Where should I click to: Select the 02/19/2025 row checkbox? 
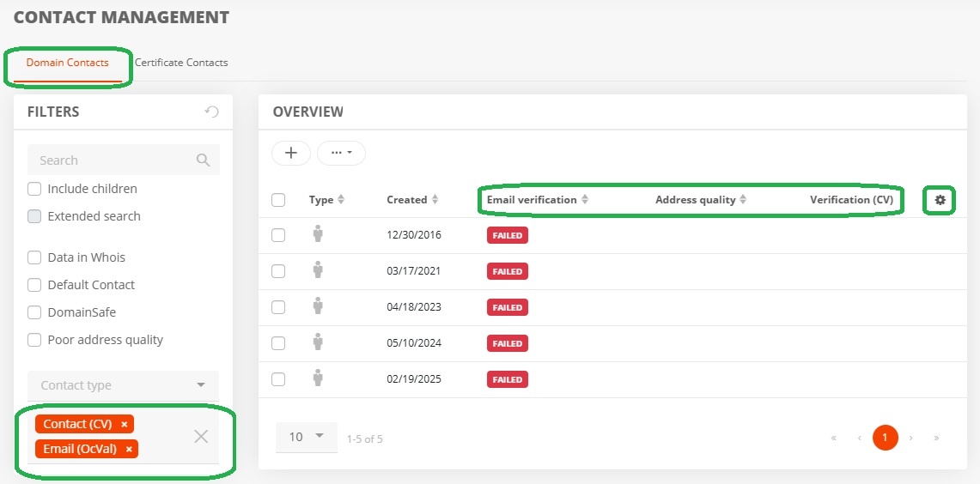pyautogui.click(x=278, y=379)
